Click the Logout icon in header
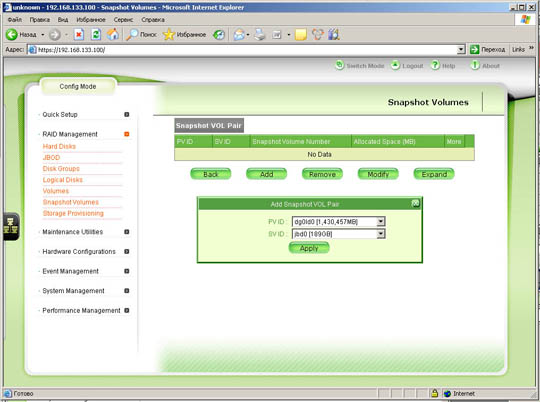Image resolution: width=540 pixels, height=402 pixels. pyautogui.click(x=395, y=65)
